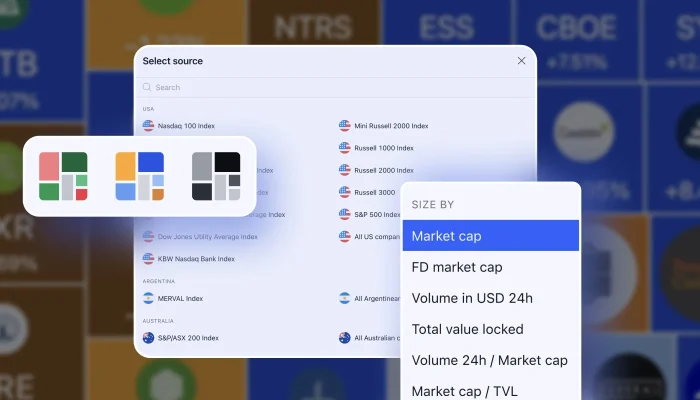Click the Search field in Select source
This screenshot has width=700, height=400.
coord(335,88)
